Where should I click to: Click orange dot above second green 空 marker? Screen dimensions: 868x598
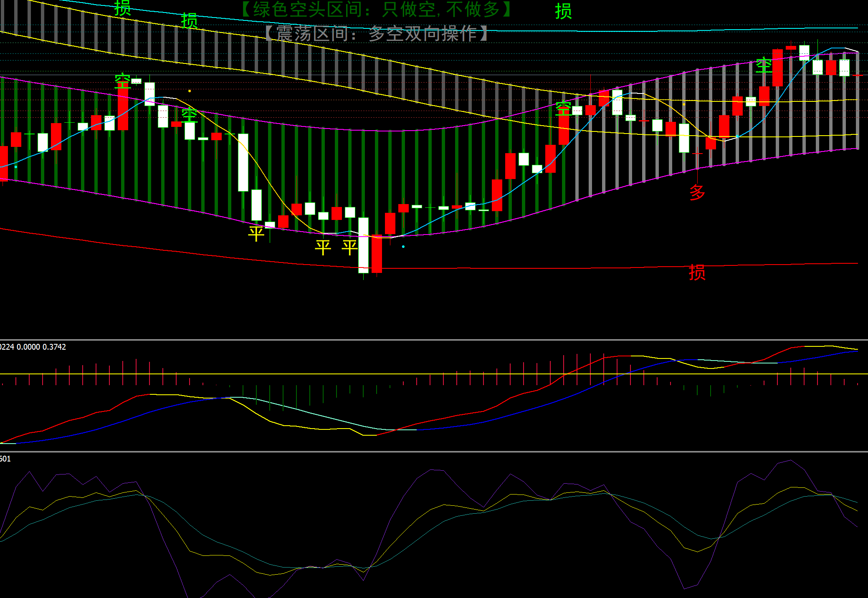click(190, 91)
